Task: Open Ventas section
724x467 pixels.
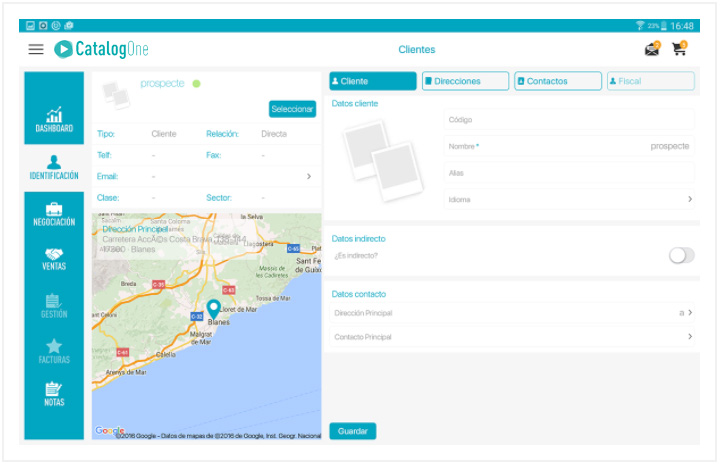Action: 54,259
